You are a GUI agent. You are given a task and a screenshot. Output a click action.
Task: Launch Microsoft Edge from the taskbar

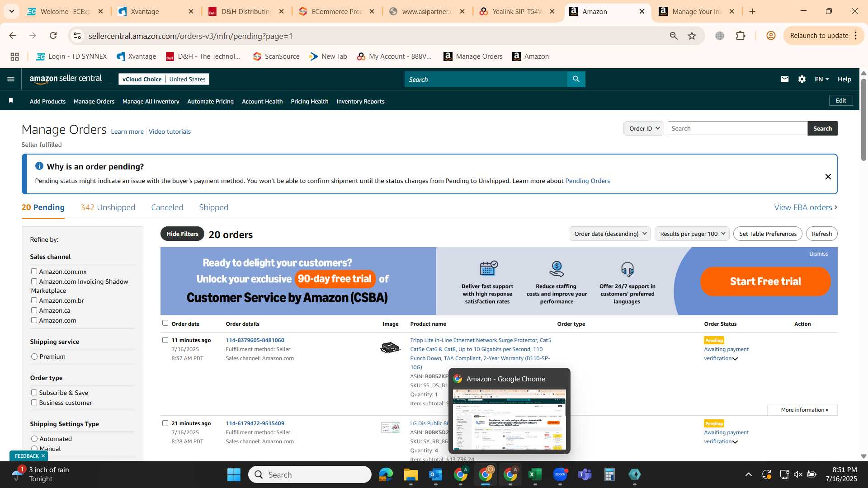(386, 474)
